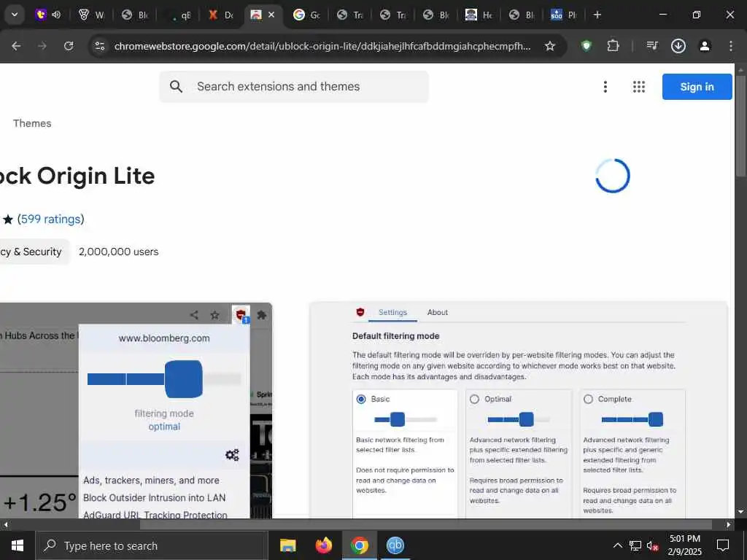The image size is (747, 560).
Task: Click the magnifier icon in store search
Action: pos(176,87)
